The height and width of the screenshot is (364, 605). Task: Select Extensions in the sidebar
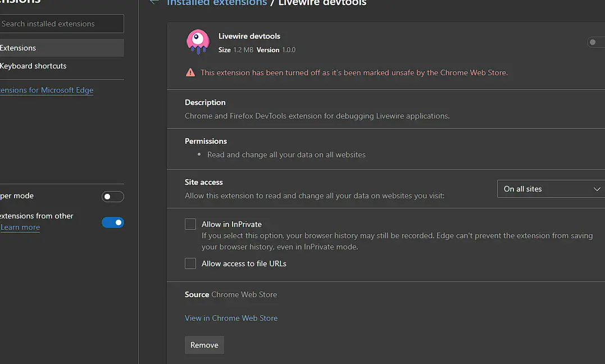62,48
